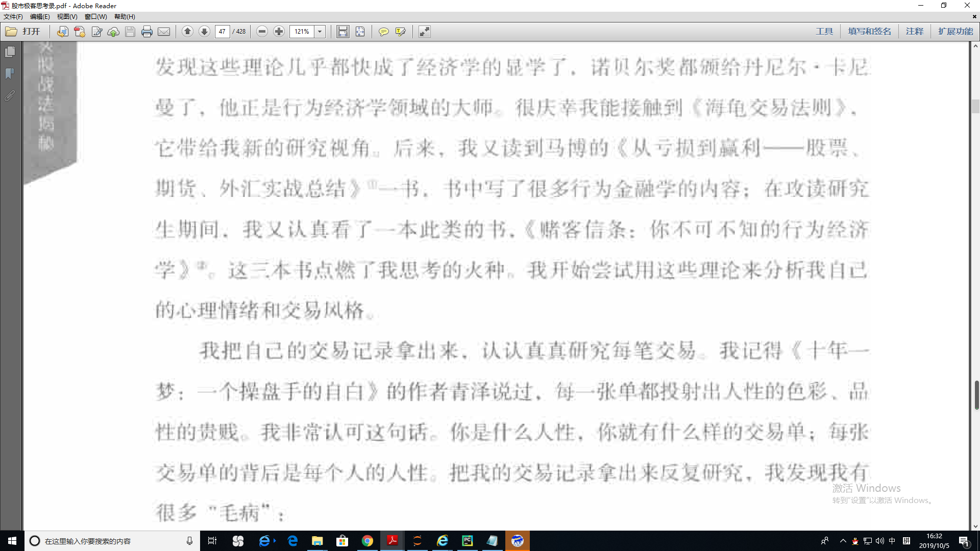The image size is (980, 551).
Task: Select the highlight text tool
Action: pyautogui.click(x=401, y=32)
